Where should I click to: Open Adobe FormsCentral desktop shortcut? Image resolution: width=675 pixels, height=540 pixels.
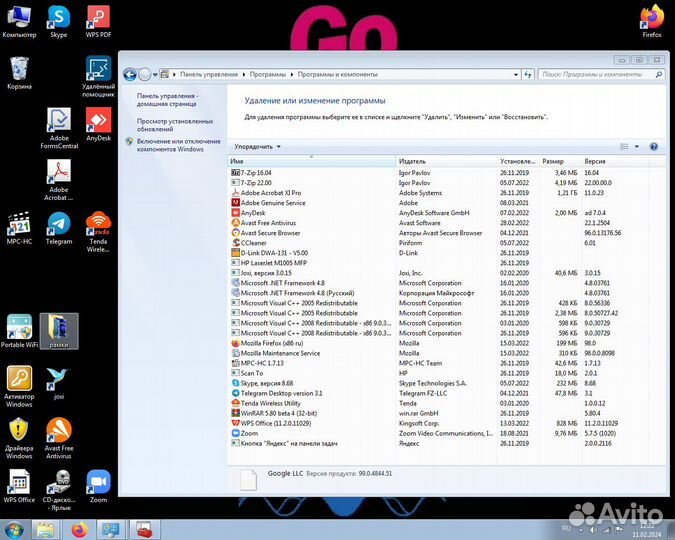click(59, 128)
